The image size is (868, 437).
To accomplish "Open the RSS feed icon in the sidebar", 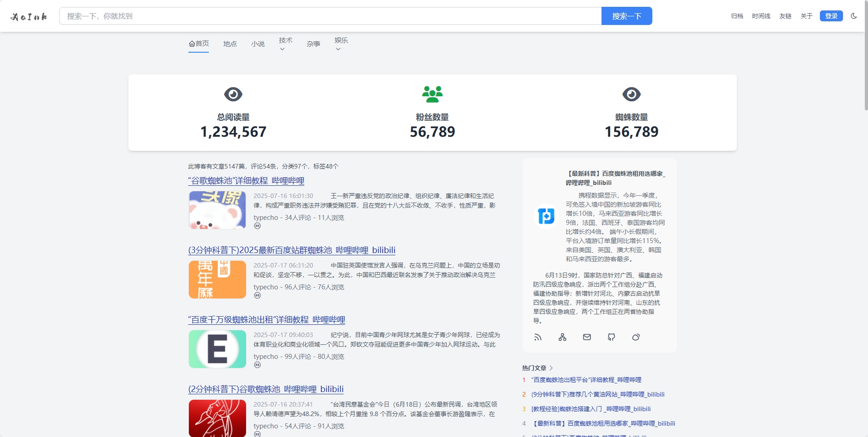I will tap(538, 337).
